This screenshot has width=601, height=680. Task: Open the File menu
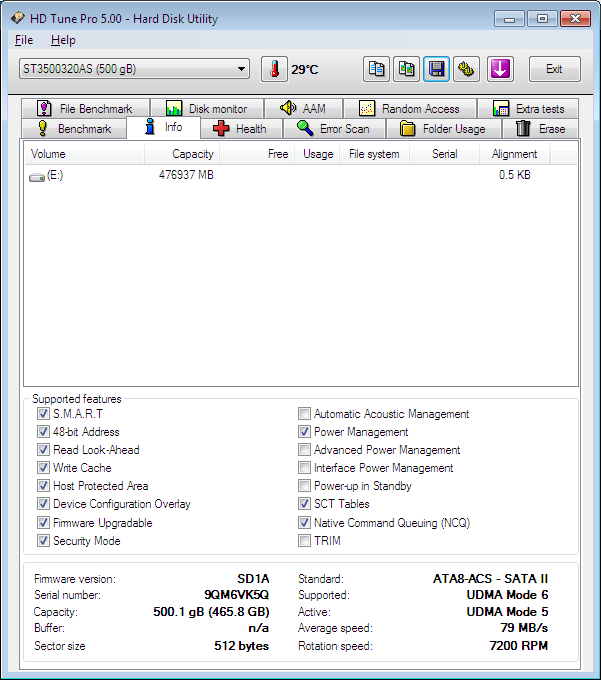coord(24,40)
